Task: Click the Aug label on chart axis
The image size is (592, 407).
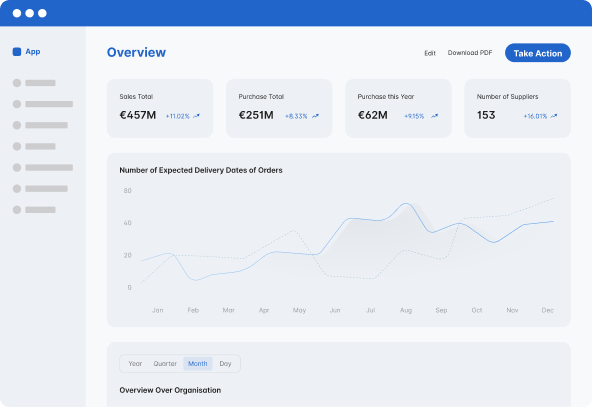Action: (x=406, y=310)
